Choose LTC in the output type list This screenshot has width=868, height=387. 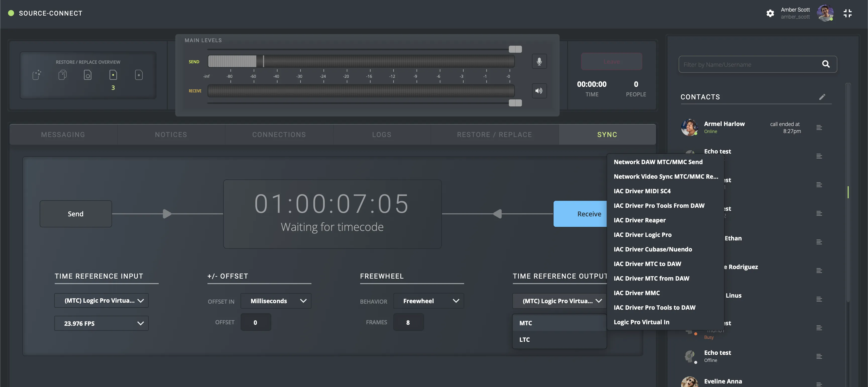(560, 340)
